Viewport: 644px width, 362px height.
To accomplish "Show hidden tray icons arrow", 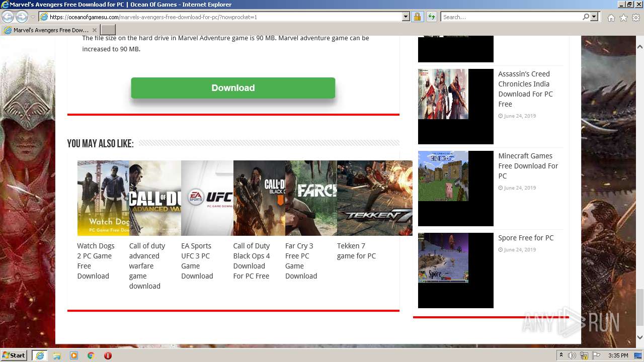I will [x=561, y=355].
